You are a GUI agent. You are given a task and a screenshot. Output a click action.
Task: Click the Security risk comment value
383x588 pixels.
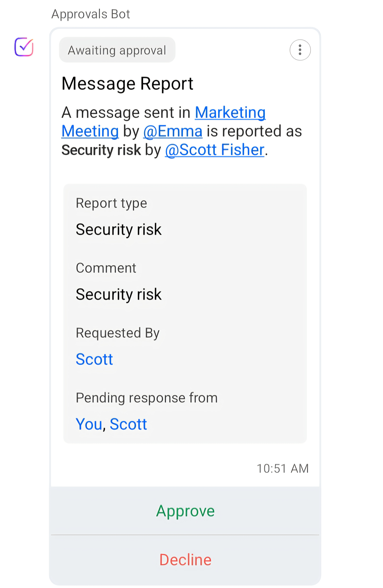[x=118, y=294]
